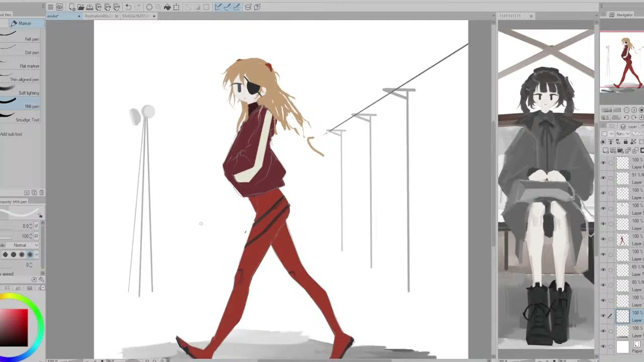Toggle opacity dynamics button
Screen dimensions: 644x362
[36, 236]
